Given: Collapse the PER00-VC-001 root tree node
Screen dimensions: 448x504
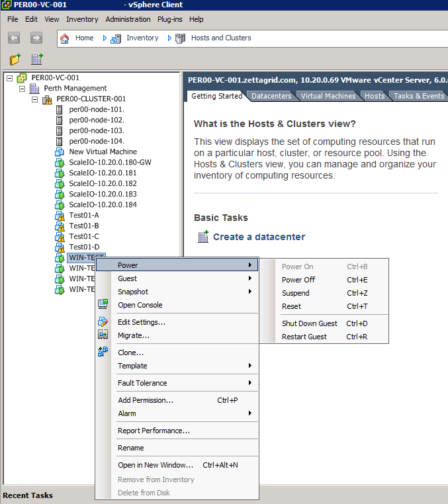Looking at the screenshot, I should (x=10, y=78).
